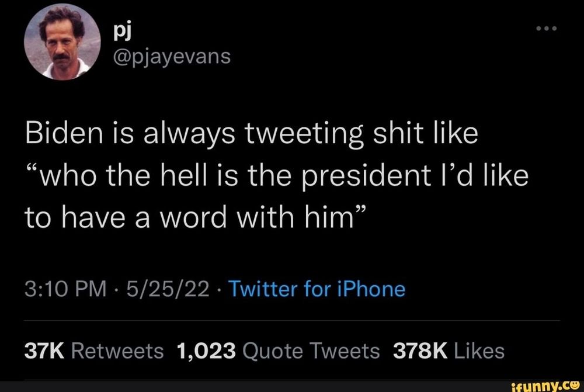The width and height of the screenshot is (584, 392).
Task: Click the @pjayevans username handle
Action: (x=171, y=57)
